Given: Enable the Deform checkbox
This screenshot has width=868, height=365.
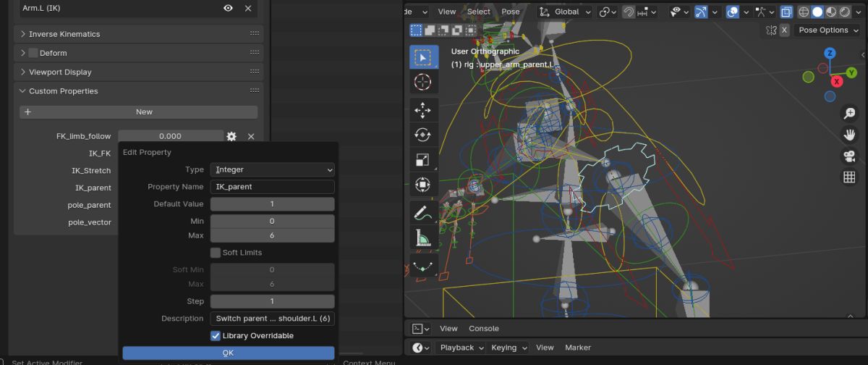Looking at the screenshot, I should click(33, 53).
